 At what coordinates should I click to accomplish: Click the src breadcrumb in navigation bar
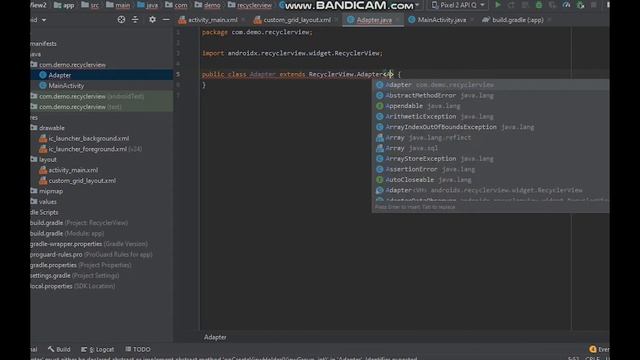[x=90, y=5]
